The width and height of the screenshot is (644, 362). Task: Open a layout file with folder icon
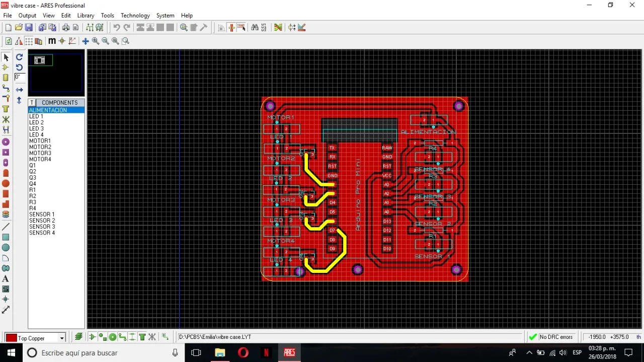point(19,28)
